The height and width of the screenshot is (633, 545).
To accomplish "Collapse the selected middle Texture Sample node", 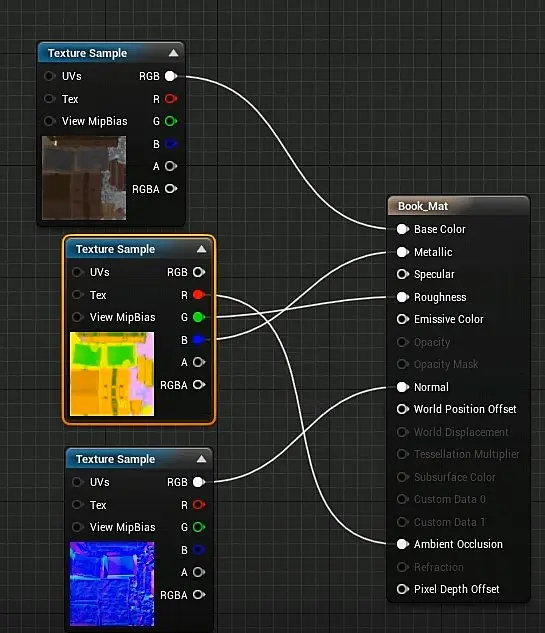I will (201, 249).
